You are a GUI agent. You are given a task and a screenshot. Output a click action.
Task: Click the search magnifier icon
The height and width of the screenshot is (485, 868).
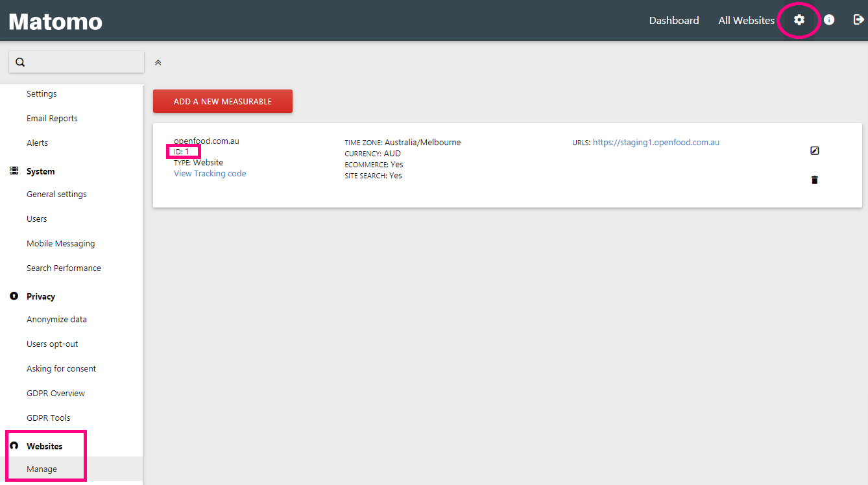20,62
